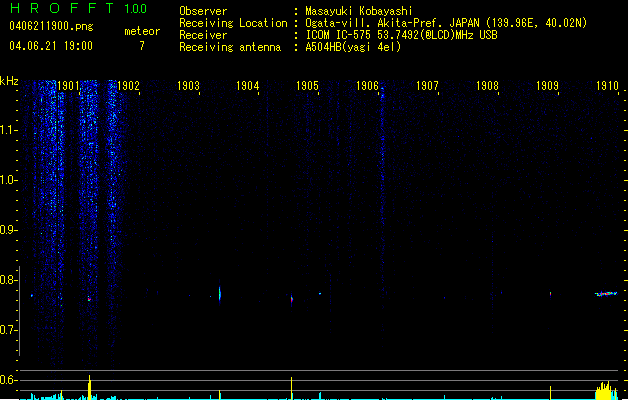Click the yellow power spike near 1909

click(550, 393)
